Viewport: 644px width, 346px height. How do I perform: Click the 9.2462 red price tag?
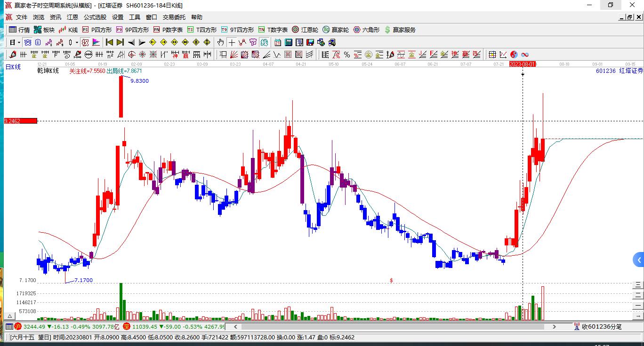pos(20,121)
